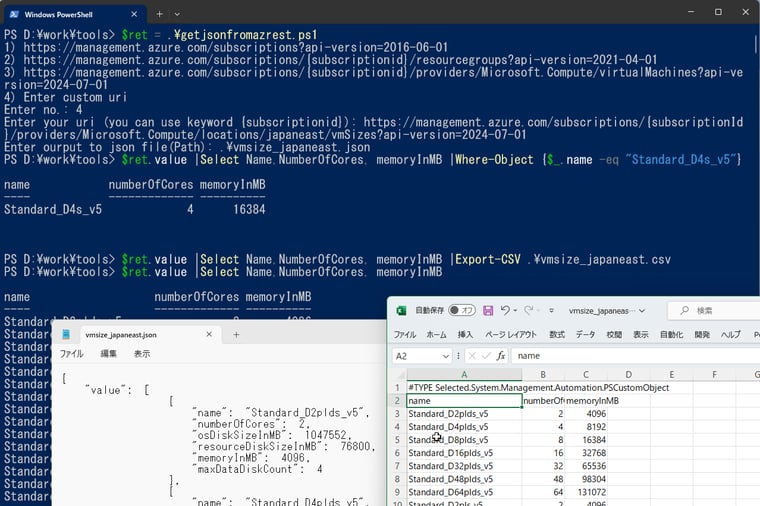Click the Excel save icon
Viewport: 760px width, 506px height.
pos(488,311)
